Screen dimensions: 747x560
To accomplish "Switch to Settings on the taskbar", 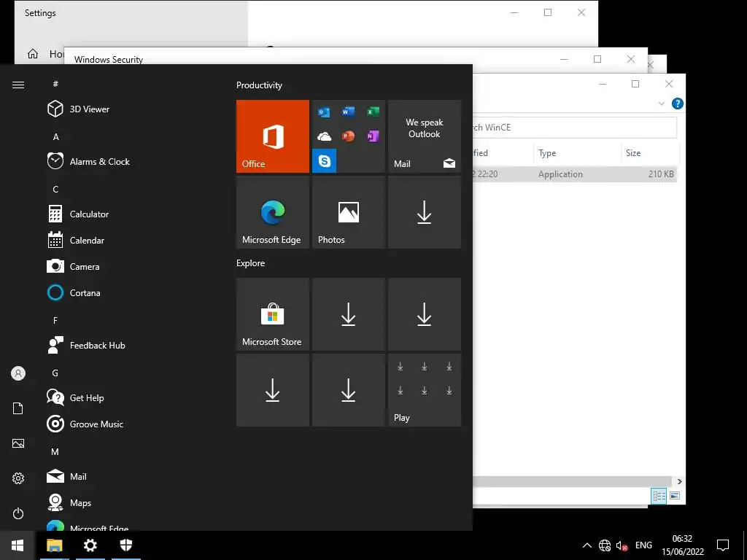I will tap(90, 545).
